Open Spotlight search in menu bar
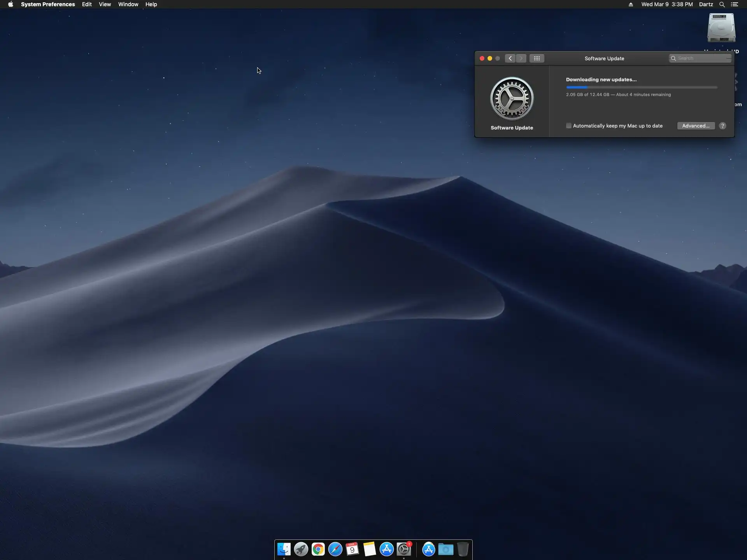 722,4
